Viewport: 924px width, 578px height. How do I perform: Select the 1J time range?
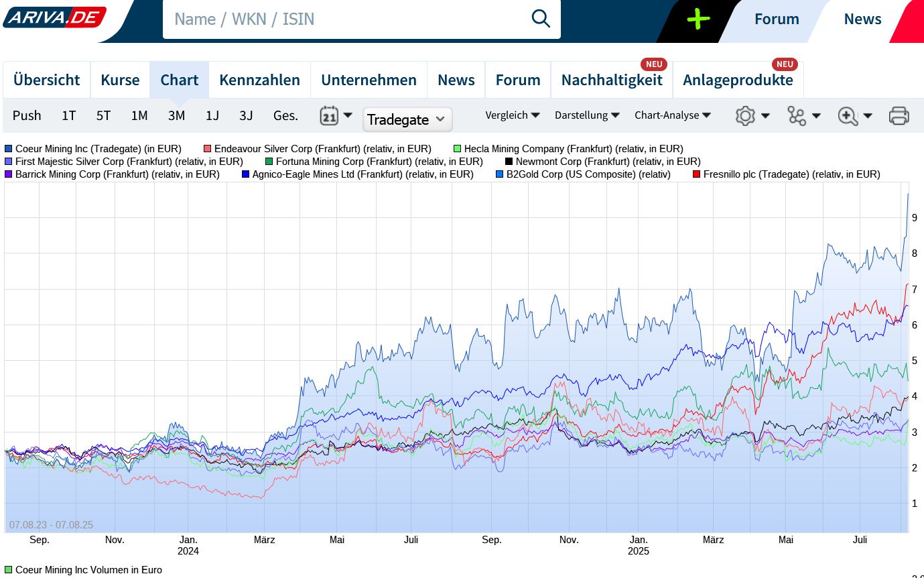pyautogui.click(x=212, y=115)
